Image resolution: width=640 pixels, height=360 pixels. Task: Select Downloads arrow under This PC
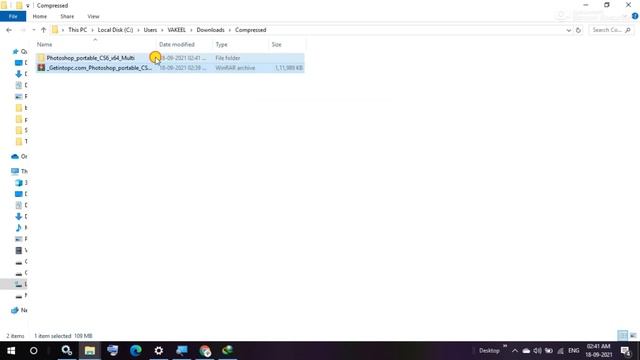[x=18, y=216]
